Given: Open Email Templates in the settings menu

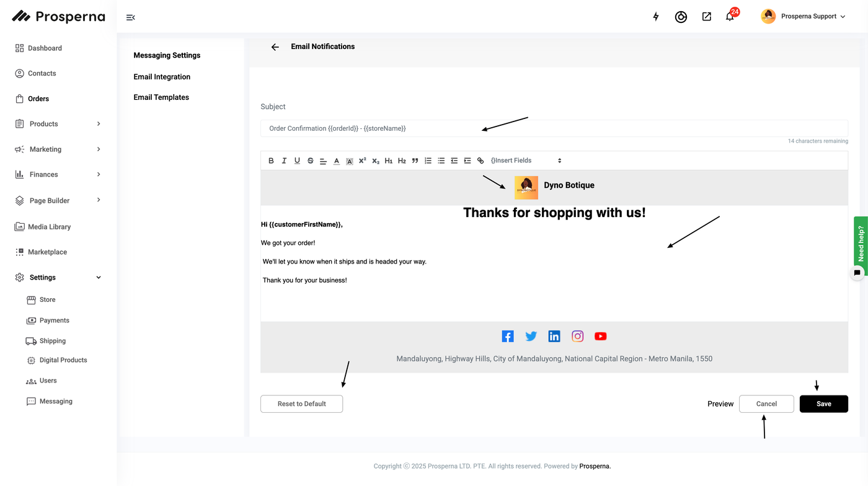Looking at the screenshot, I should [161, 97].
